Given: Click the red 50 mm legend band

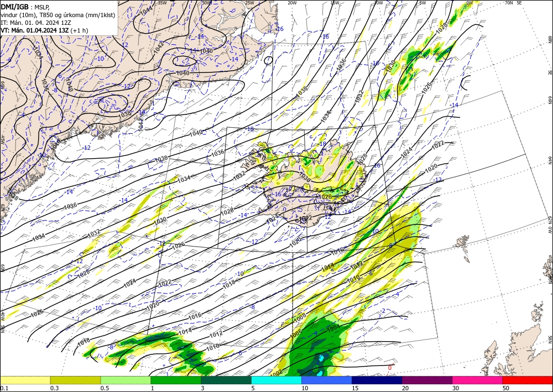Looking at the screenshot, I should [528, 380].
